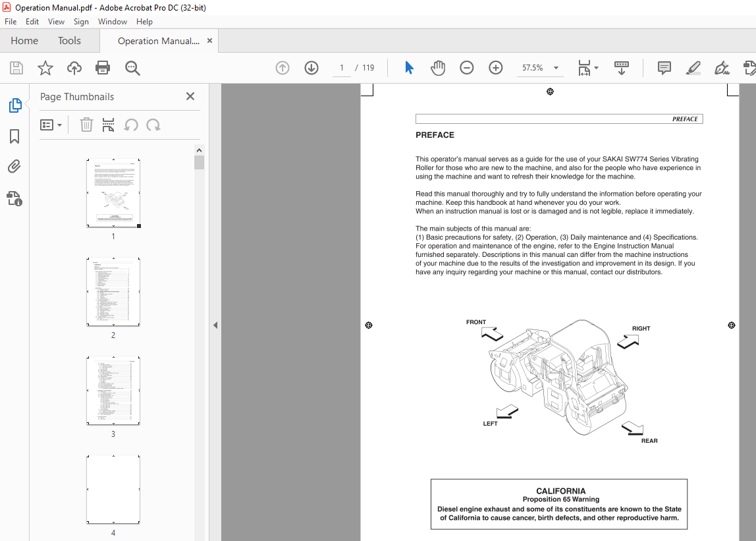756x541 pixels.
Task: Close the Page Thumbnails panel
Action: (x=190, y=96)
